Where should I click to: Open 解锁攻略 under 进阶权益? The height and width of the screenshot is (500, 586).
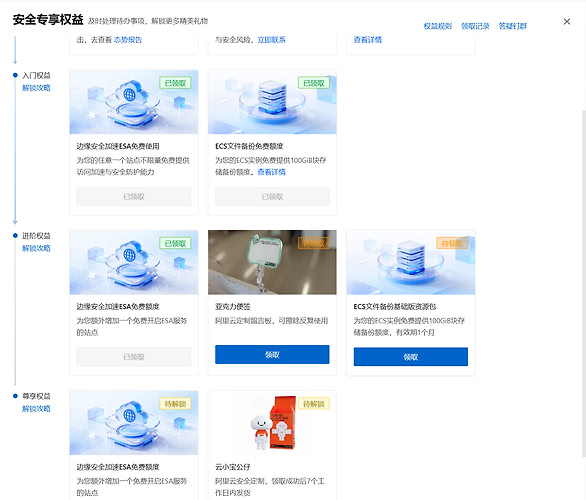point(36,248)
